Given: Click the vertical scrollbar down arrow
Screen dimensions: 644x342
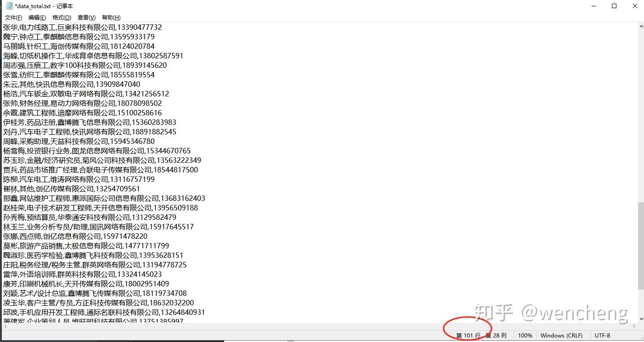Looking at the screenshot, I should tap(640, 319).
